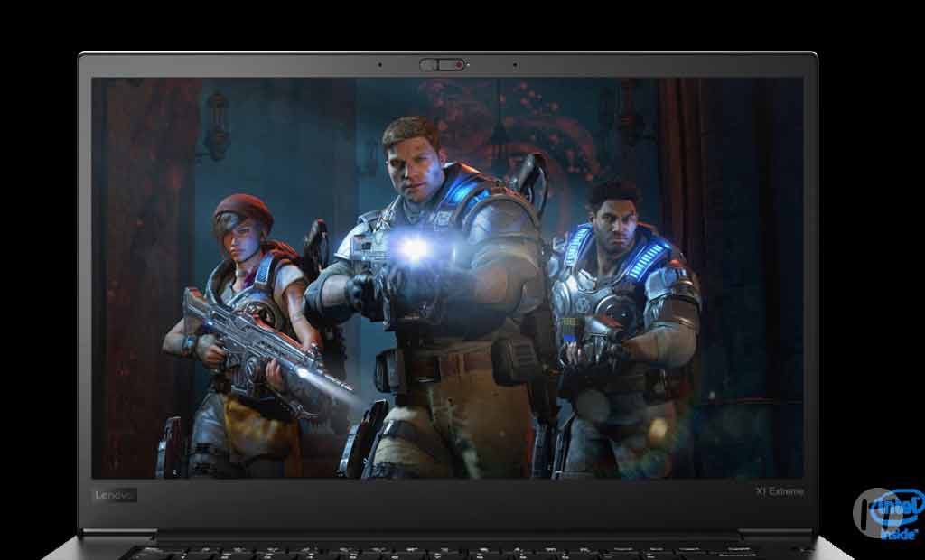
Task: Click the X1 Extreme label
Action: click(x=780, y=491)
